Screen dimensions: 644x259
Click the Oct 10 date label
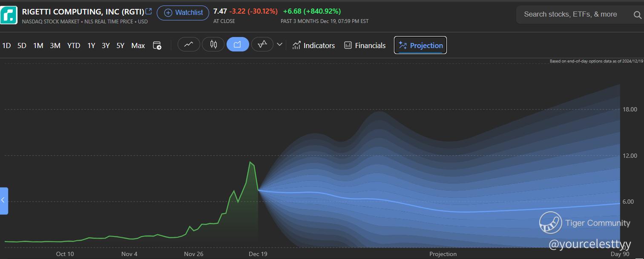(x=65, y=254)
